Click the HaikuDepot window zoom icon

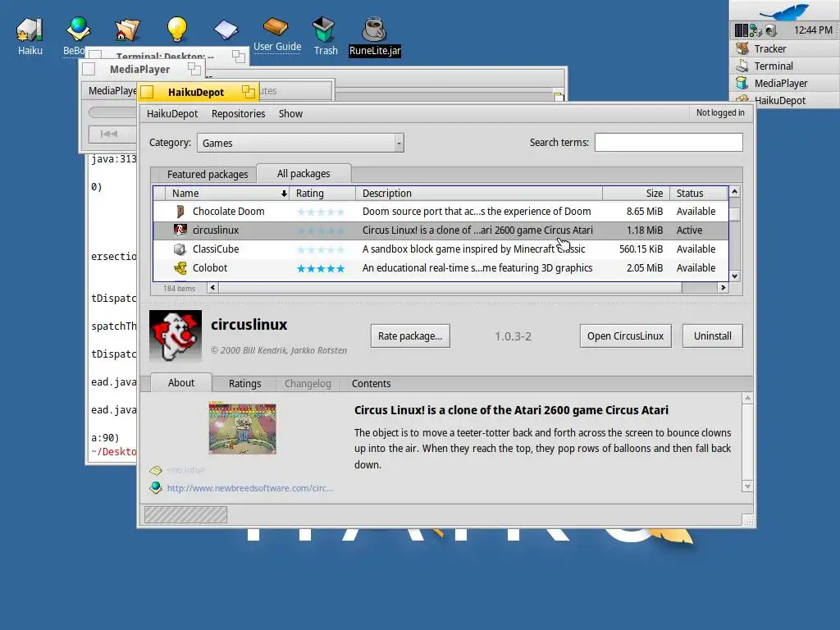(x=248, y=92)
